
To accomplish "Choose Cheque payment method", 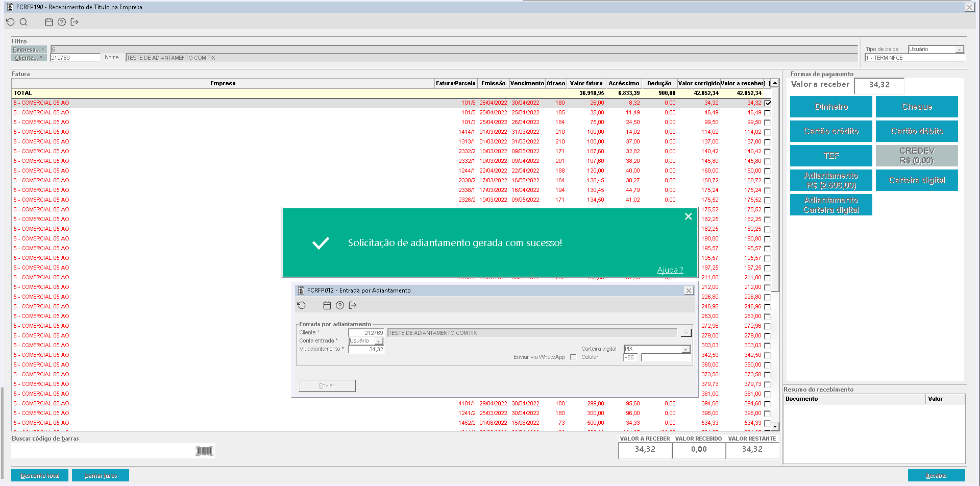I will click(x=917, y=107).
